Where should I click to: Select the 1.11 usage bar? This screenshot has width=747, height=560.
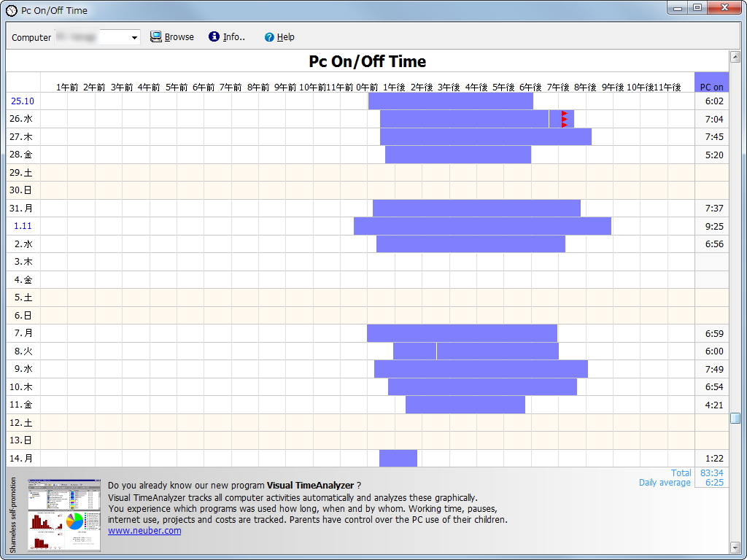coord(482,226)
